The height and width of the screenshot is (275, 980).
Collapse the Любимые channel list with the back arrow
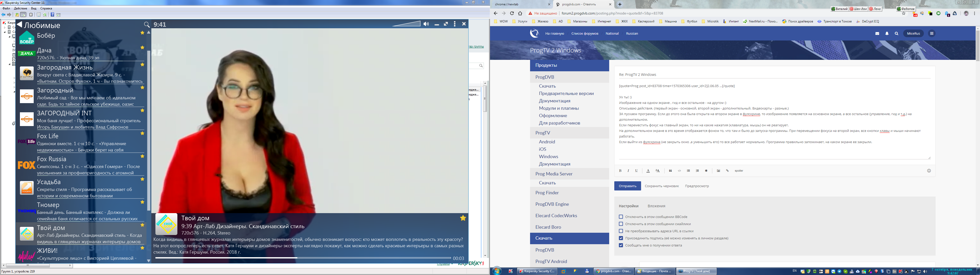pyautogui.click(x=19, y=25)
